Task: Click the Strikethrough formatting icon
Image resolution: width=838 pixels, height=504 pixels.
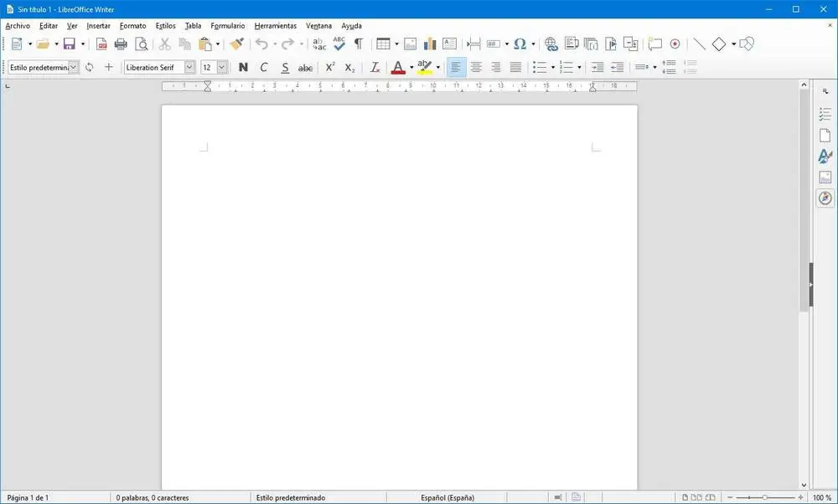Action: (306, 68)
